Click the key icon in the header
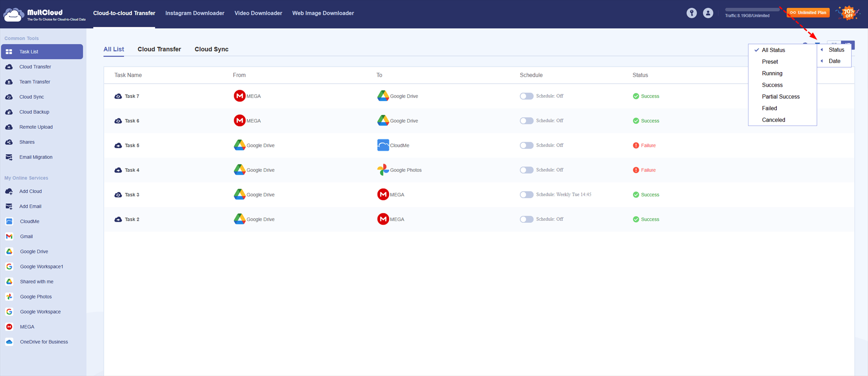The height and width of the screenshot is (376, 868). (691, 13)
